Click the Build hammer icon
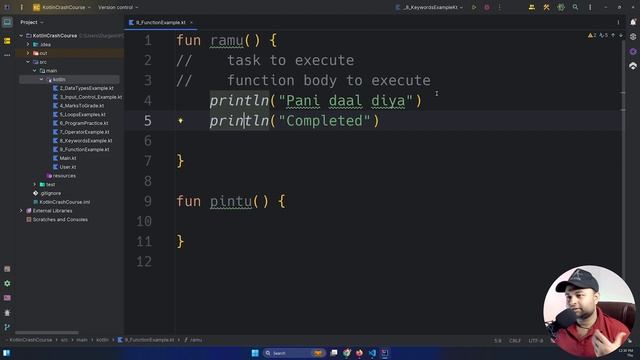This screenshot has height=360, width=640. pyautogui.click(x=547, y=7)
